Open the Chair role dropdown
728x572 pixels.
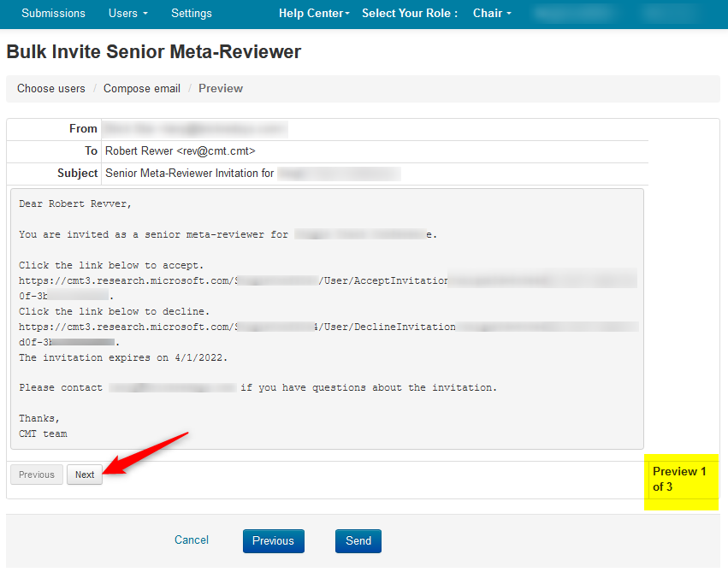click(x=492, y=13)
